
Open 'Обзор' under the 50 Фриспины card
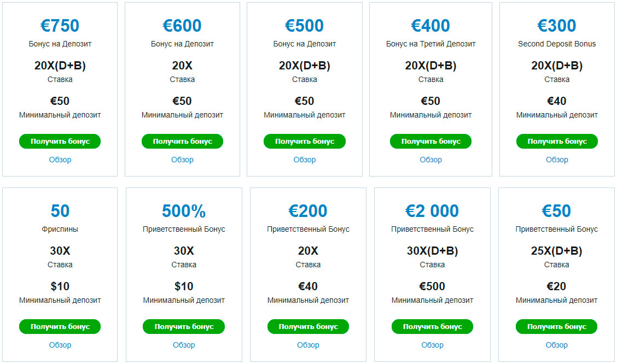click(60, 345)
